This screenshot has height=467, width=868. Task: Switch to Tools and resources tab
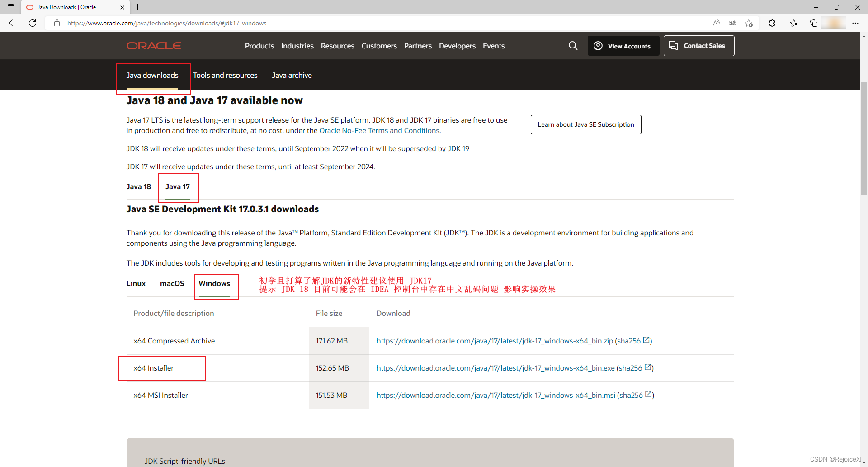point(225,75)
